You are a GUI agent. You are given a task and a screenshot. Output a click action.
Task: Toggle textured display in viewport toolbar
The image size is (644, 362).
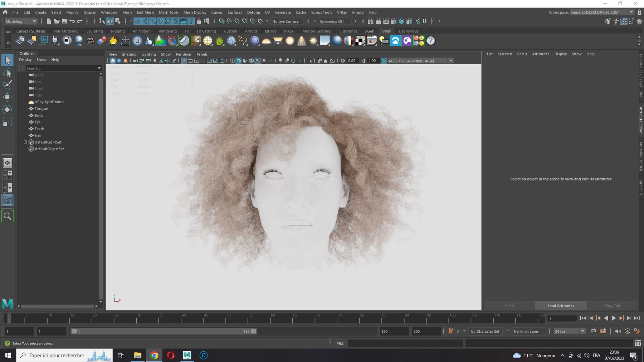pyautogui.click(x=258, y=61)
